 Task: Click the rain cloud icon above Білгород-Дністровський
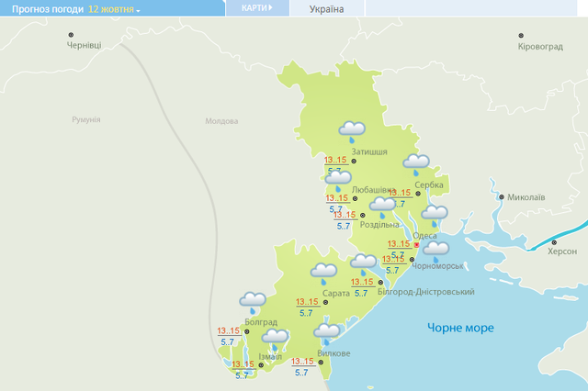[x=364, y=263]
